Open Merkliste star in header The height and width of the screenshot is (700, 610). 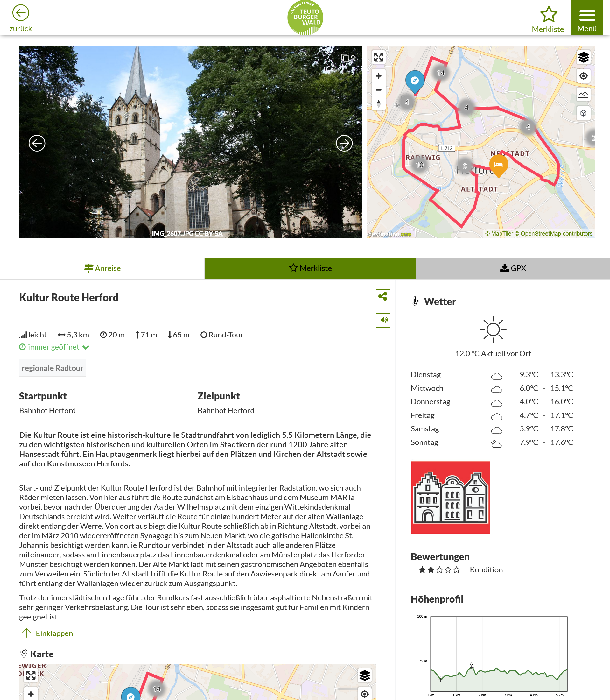coord(548,19)
